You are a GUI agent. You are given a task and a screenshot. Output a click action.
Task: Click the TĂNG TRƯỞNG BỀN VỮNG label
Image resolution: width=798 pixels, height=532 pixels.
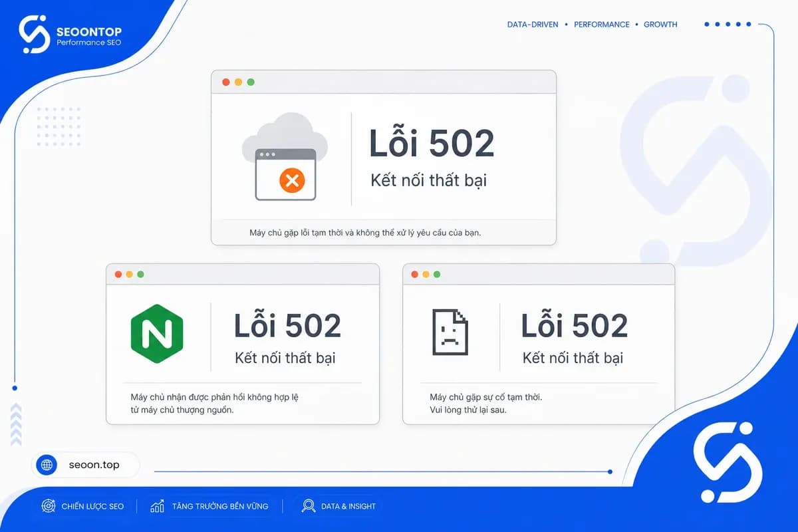click(x=220, y=506)
